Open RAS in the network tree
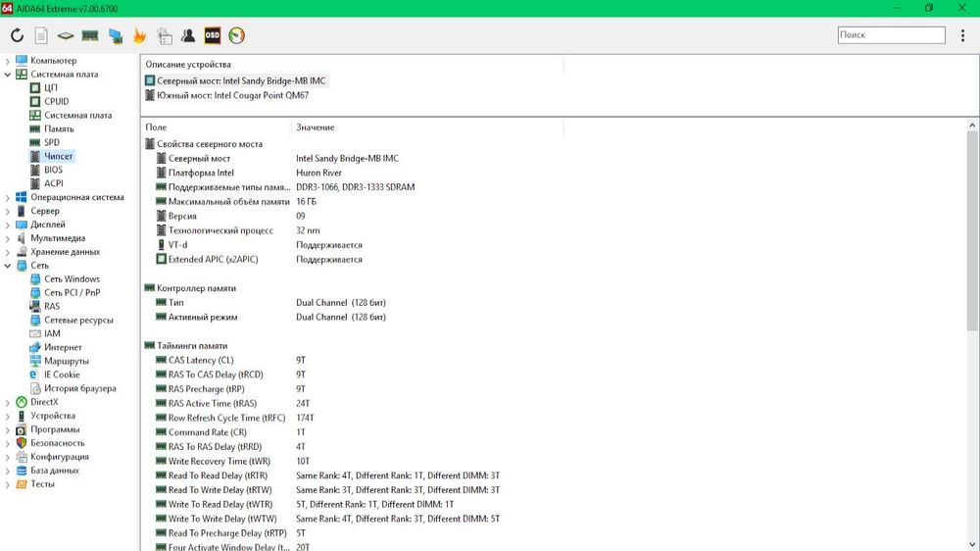 coord(52,307)
